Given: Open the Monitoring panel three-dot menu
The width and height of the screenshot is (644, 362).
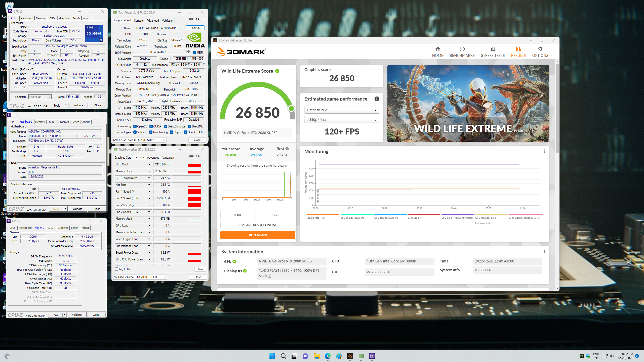Looking at the screenshot, I should click(x=544, y=151).
